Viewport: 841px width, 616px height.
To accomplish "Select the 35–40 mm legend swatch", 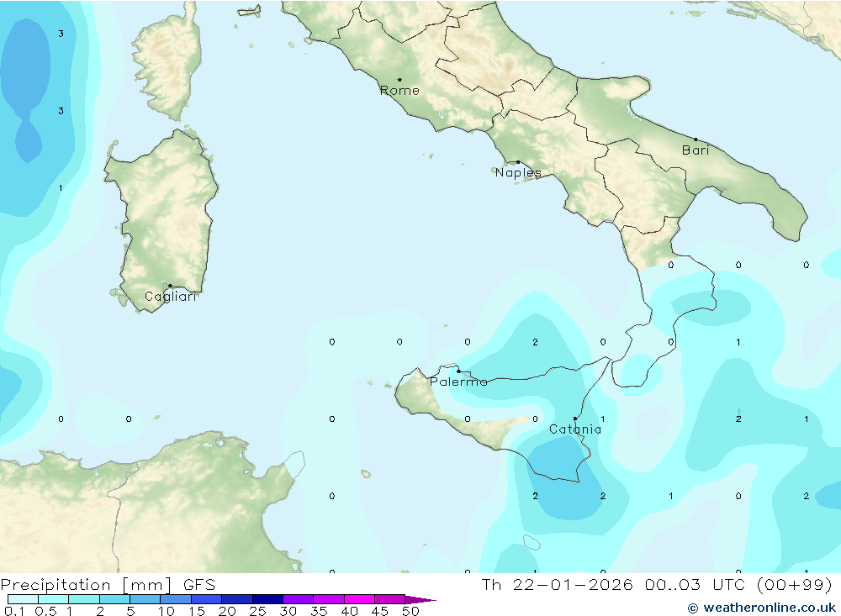I will tap(328, 599).
